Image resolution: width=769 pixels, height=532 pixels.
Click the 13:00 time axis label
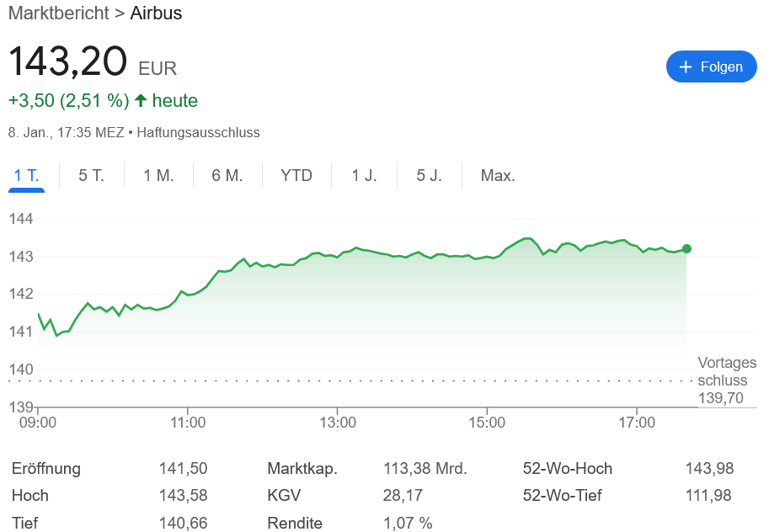tap(337, 423)
